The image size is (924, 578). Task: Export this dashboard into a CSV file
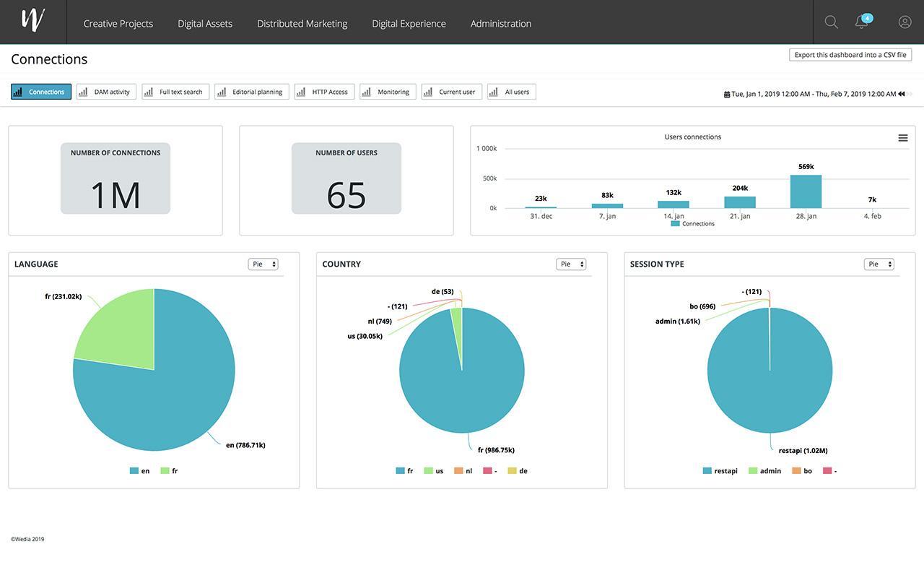[850, 55]
